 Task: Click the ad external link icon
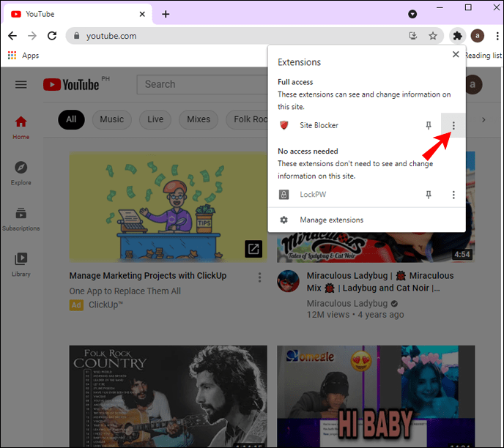tap(253, 249)
